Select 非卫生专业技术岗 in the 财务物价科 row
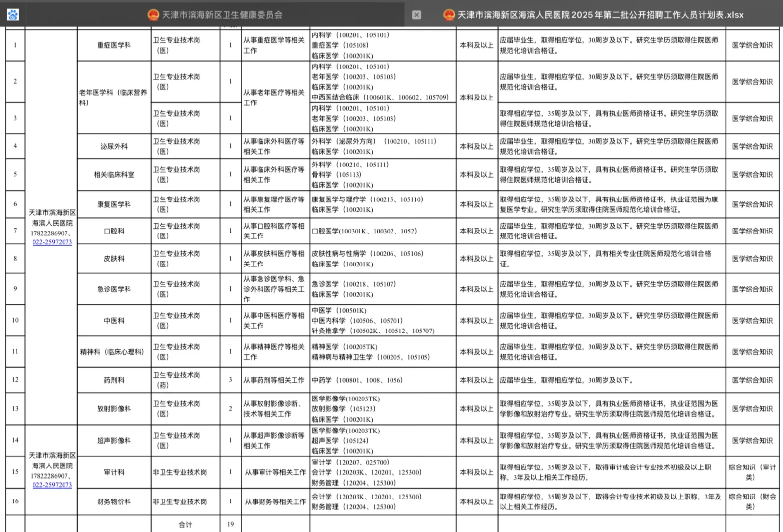The height and width of the screenshot is (532, 783). (185, 502)
